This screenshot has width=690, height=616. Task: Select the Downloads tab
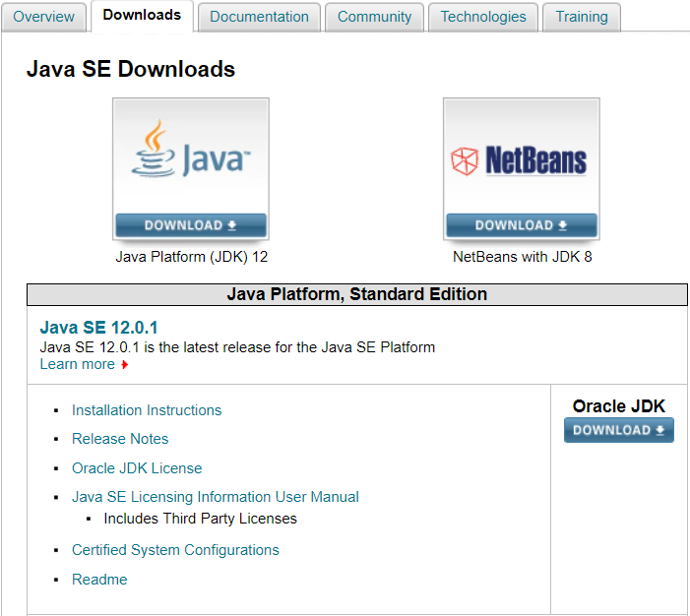tap(142, 16)
